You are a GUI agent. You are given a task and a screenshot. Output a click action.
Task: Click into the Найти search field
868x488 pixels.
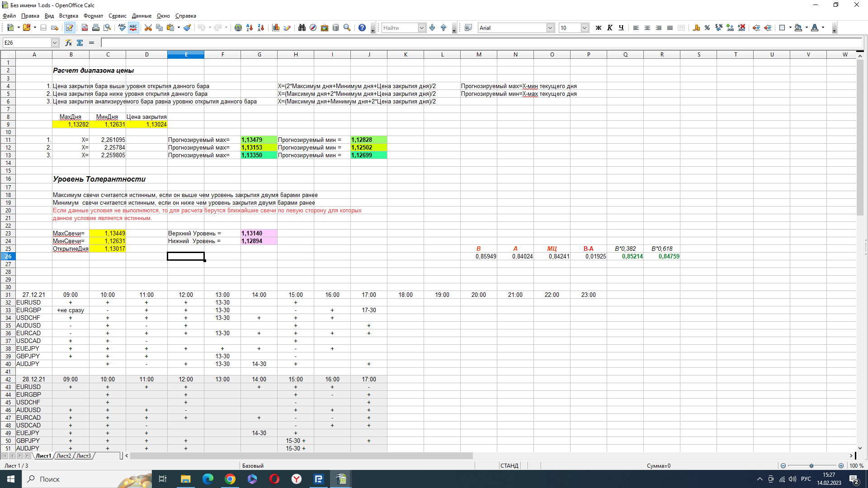click(400, 28)
